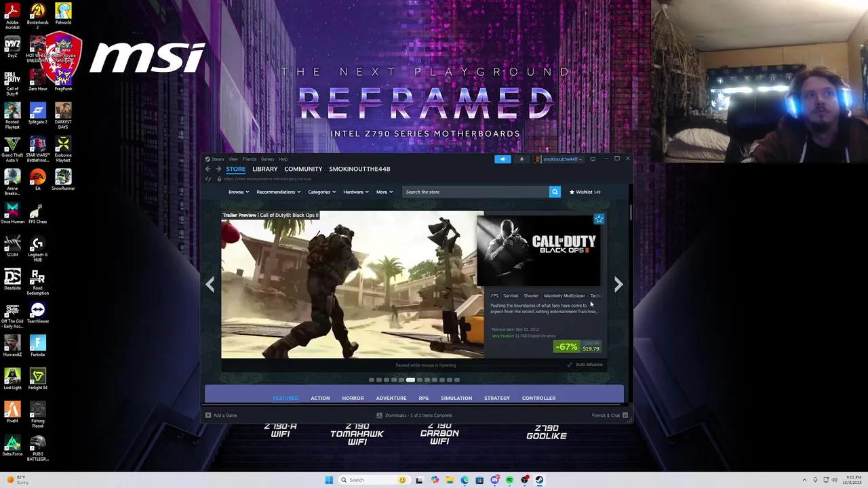Go to next carousel item arrow
Image resolution: width=868 pixels, height=488 pixels.
pyautogui.click(x=618, y=285)
